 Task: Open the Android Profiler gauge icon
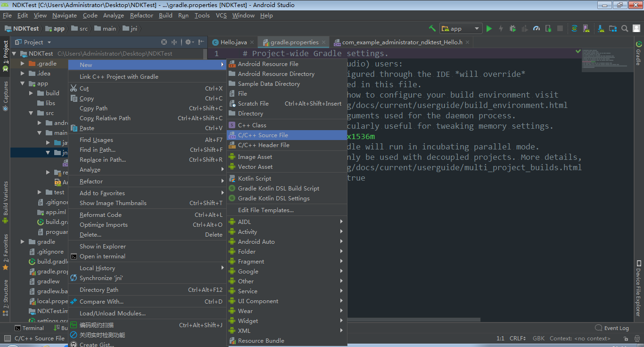click(x=536, y=28)
